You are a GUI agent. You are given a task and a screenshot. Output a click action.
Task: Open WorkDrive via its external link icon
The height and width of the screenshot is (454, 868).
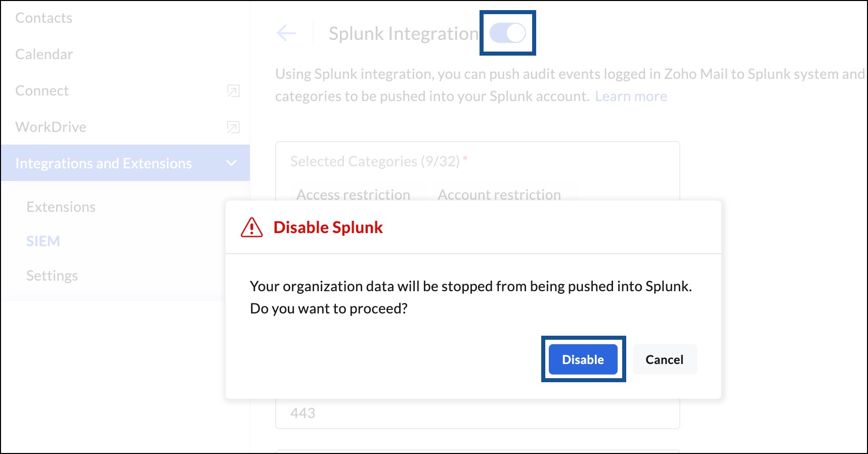232,127
